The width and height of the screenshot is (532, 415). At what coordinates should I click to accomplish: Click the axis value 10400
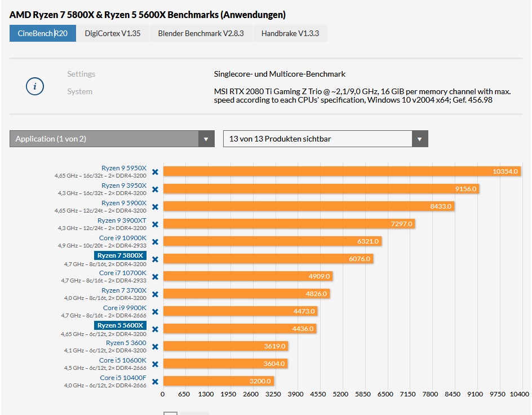pyautogui.click(x=520, y=394)
